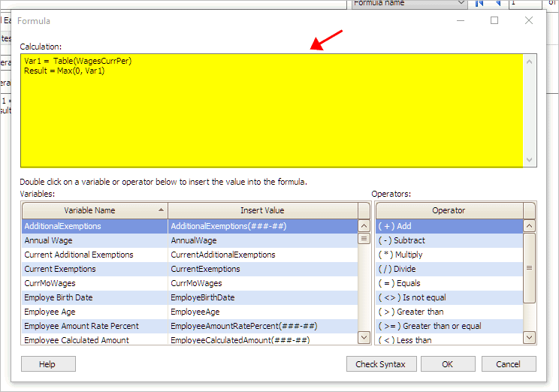The width and height of the screenshot is (559, 392).
Task: Confirm the formula with OK
Action: point(448,364)
